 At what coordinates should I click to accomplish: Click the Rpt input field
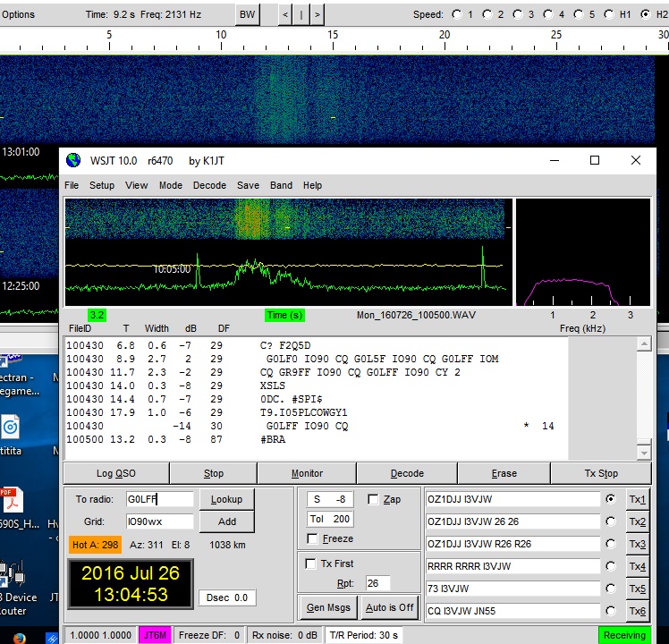pos(377,583)
